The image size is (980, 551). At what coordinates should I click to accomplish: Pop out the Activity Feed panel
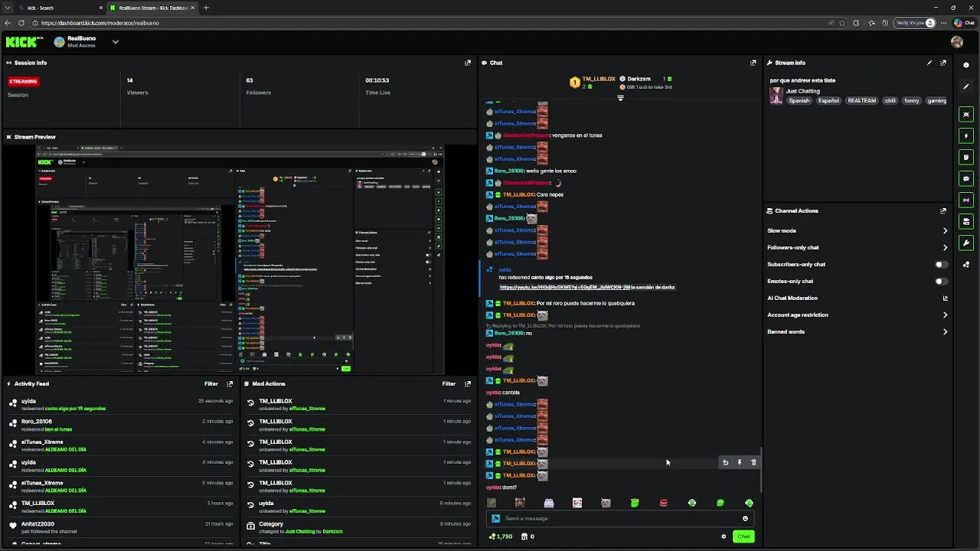[x=230, y=383]
